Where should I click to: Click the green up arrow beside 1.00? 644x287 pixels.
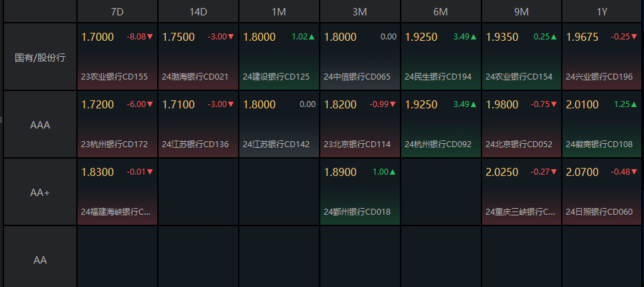[393, 172]
